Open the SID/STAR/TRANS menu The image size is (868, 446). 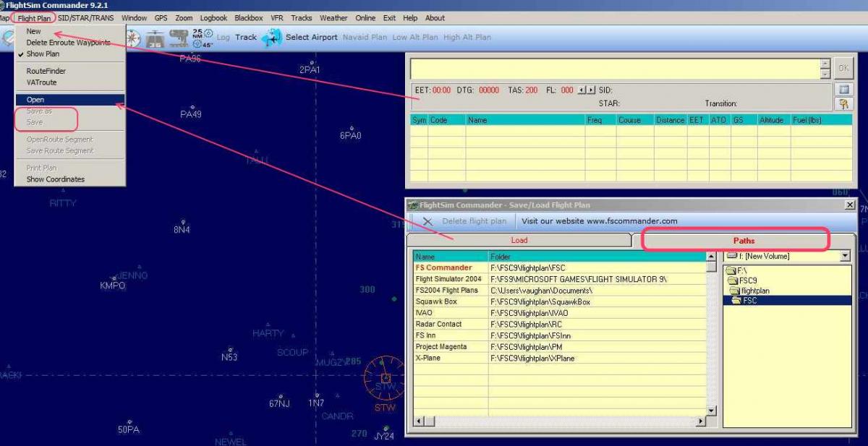pyautogui.click(x=86, y=18)
